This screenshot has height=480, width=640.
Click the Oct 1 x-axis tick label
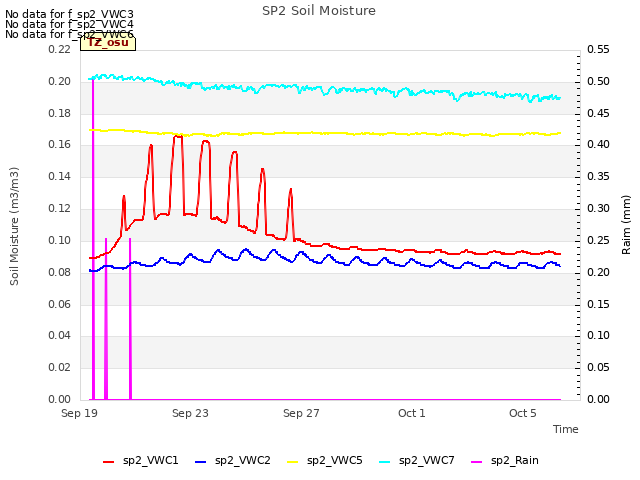point(412,413)
